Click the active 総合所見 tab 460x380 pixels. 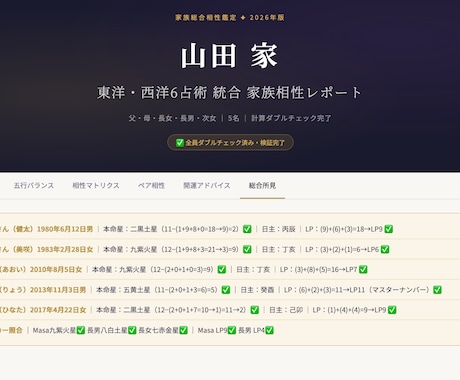click(x=262, y=186)
